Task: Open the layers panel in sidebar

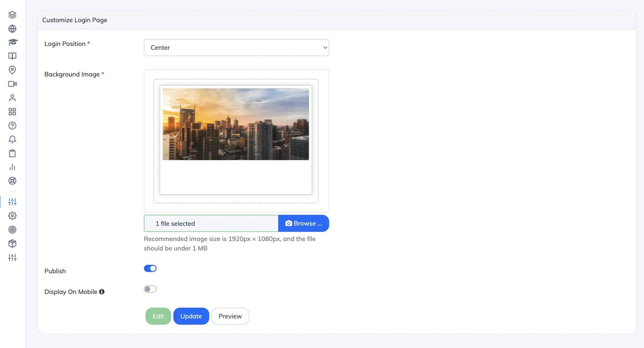Action: coord(13,15)
